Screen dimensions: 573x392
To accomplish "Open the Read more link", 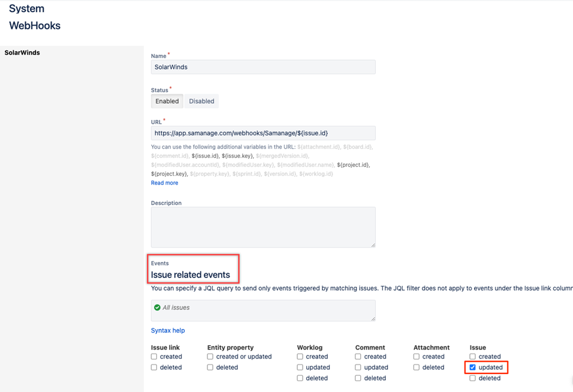I will pos(164,183).
